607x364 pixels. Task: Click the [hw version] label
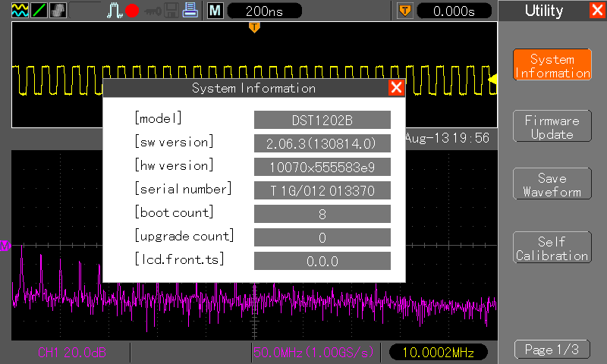click(174, 165)
